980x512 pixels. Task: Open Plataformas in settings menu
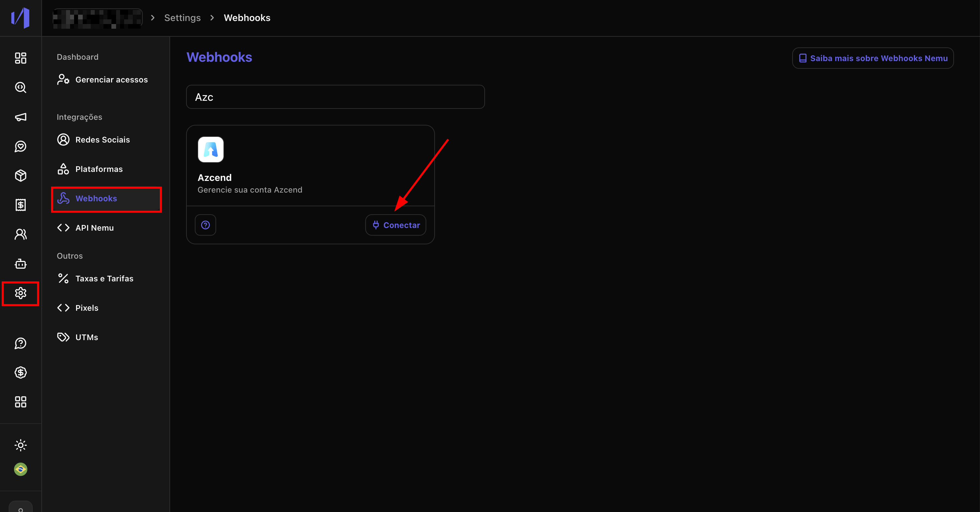click(x=99, y=169)
